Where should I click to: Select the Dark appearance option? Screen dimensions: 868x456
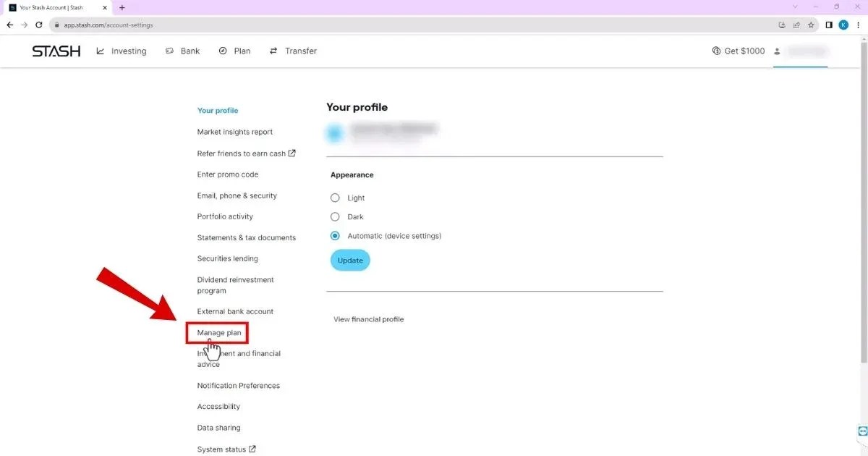(335, 216)
